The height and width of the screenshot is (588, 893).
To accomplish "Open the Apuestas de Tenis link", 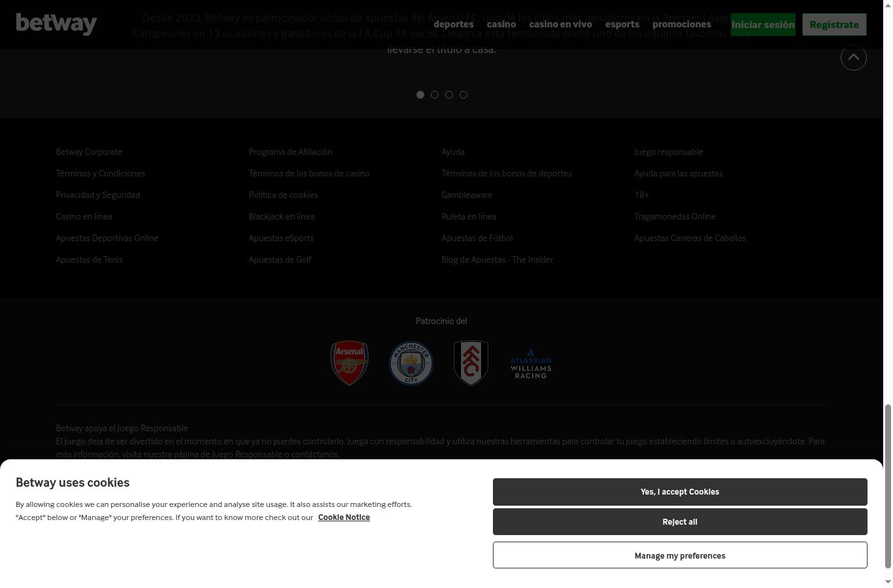I will [90, 259].
